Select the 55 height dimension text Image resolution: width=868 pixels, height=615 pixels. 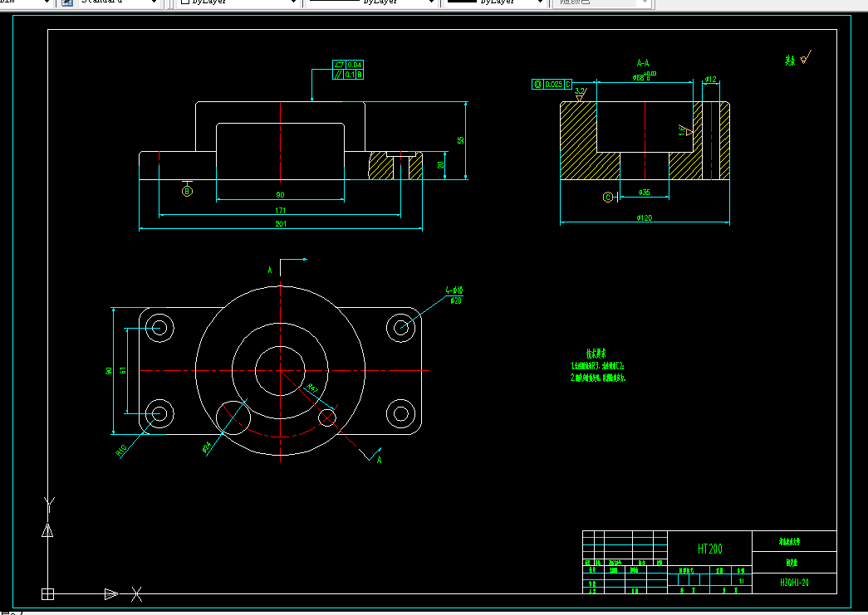460,140
